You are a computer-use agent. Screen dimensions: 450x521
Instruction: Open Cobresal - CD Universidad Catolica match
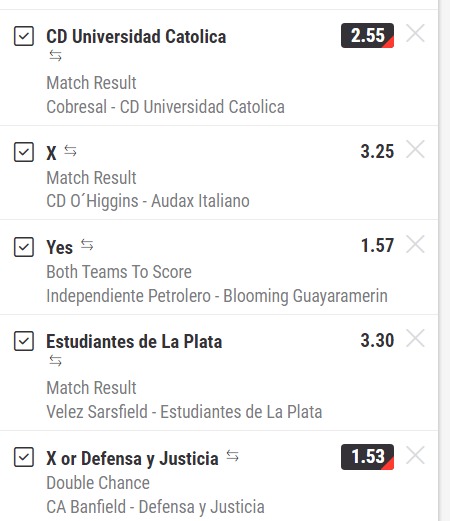click(165, 107)
